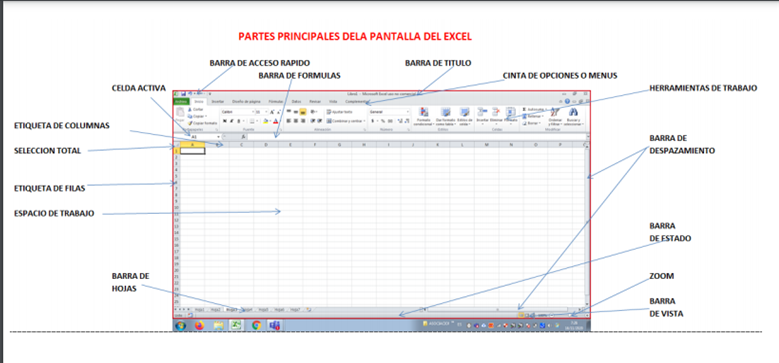The width and height of the screenshot is (779, 363).
Task: Open the Name Box dropdown arrow
Action: click(219, 137)
